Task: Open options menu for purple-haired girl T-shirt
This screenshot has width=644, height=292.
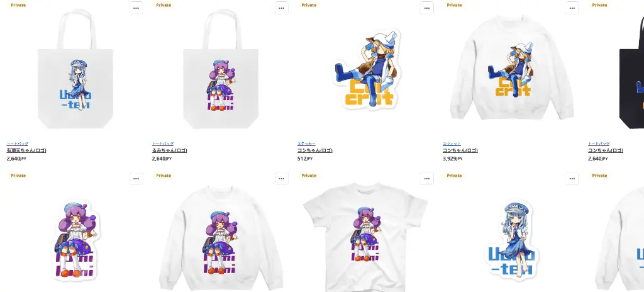Action: tap(427, 179)
